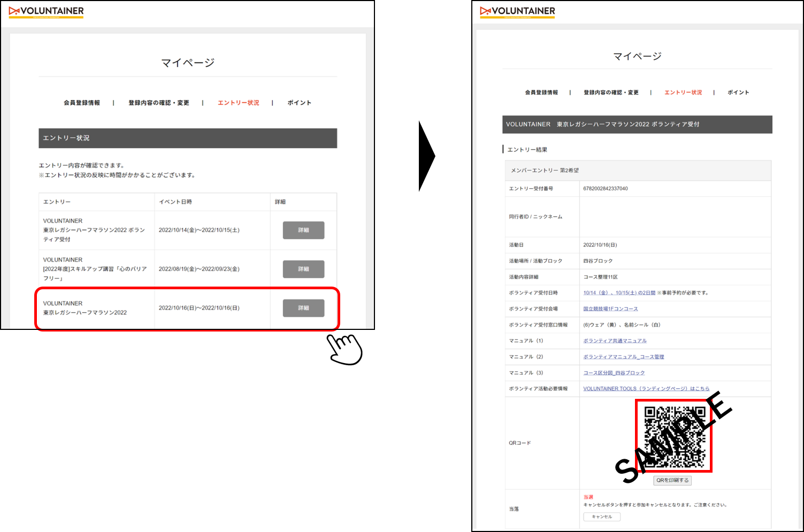Open the コース区分図_四谷ブロック link
Screen dimensions: 804x532
pos(614,373)
